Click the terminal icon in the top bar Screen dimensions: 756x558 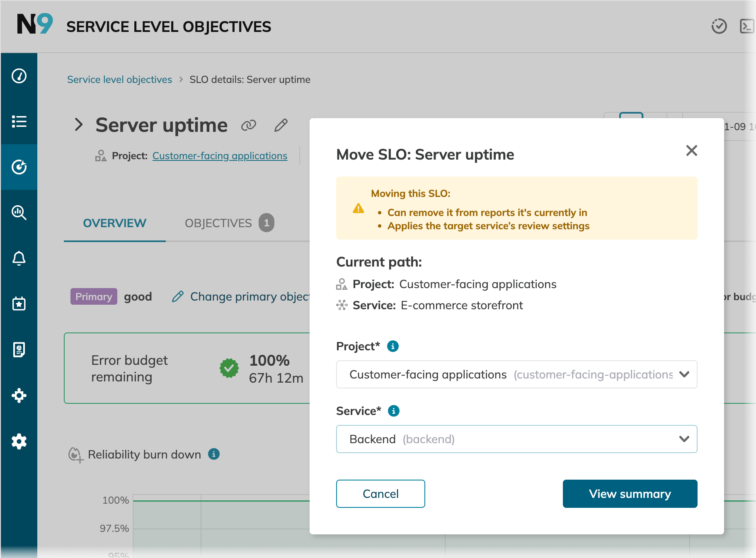[746, 26]
